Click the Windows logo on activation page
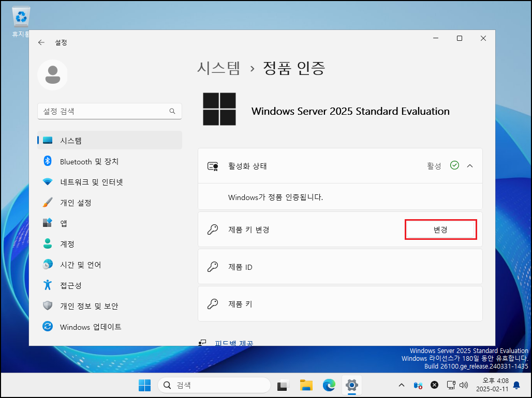The image size is (532, 398). coord(219,109)
